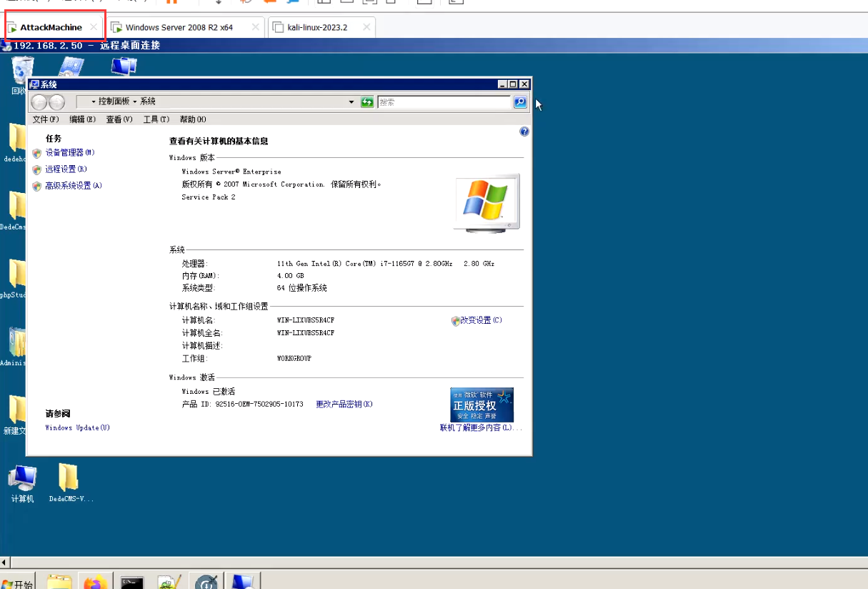This screenshot has height=589, width=868.
Task: Click the 计算机名 value WIN-LIXUBS5R4CF
Action: pos(306,321)
